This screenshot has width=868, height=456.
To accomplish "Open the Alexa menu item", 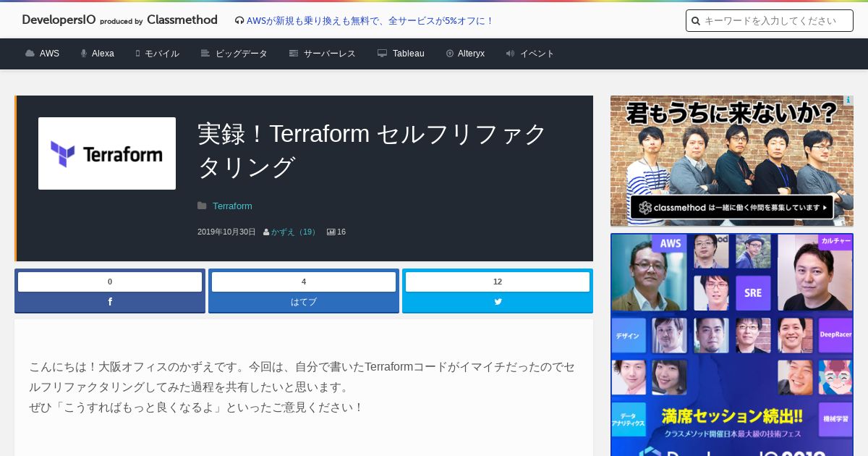I will (x=103, y=54).
